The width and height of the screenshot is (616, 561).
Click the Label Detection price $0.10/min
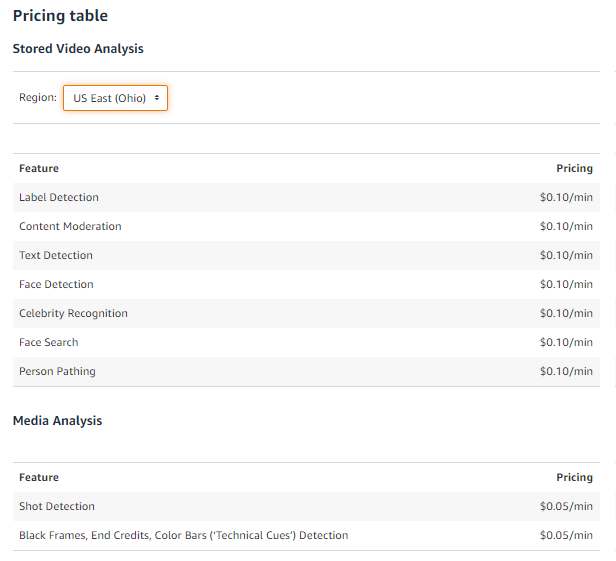tap(566, 197)
